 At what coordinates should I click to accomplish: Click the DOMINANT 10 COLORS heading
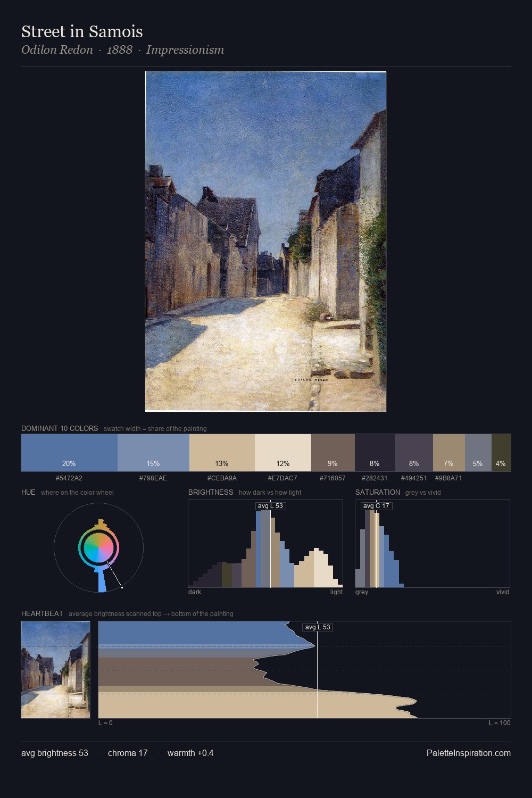pyautogui.click(x=60, y=428)
